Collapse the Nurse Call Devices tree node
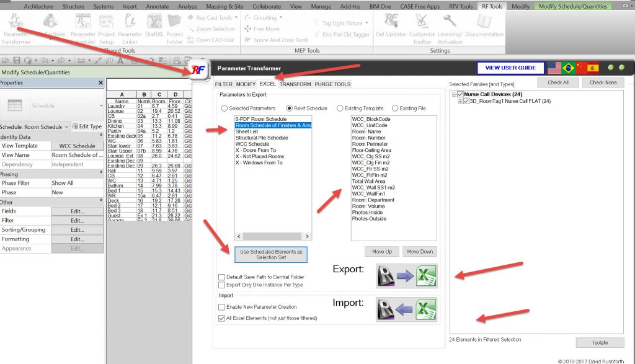 tap(453, 95)
